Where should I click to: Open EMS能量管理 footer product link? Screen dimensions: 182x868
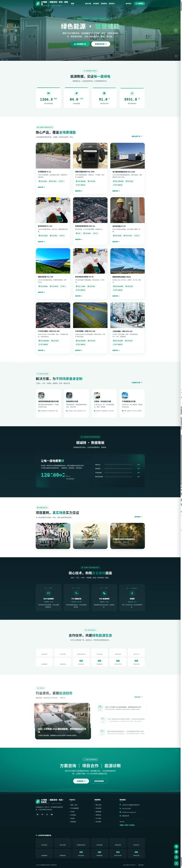74,808
